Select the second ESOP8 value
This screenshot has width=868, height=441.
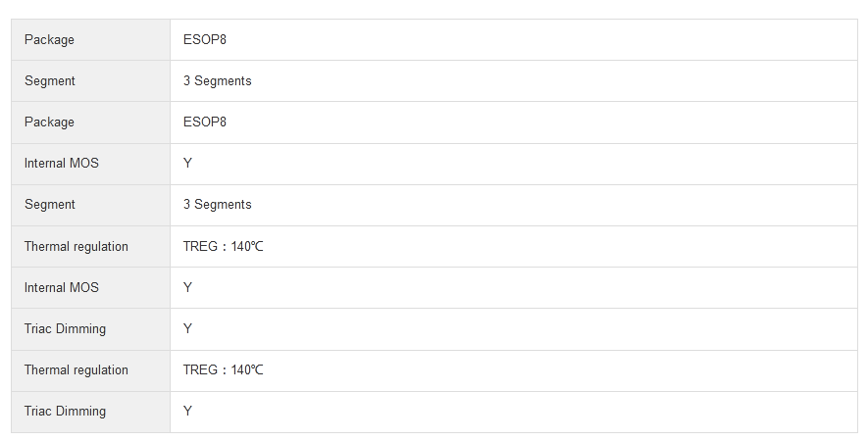click(205, 122)
